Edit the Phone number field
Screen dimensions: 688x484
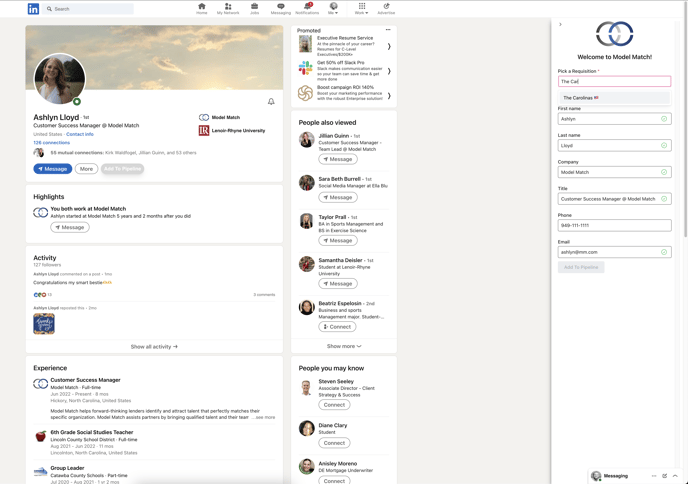614,226
